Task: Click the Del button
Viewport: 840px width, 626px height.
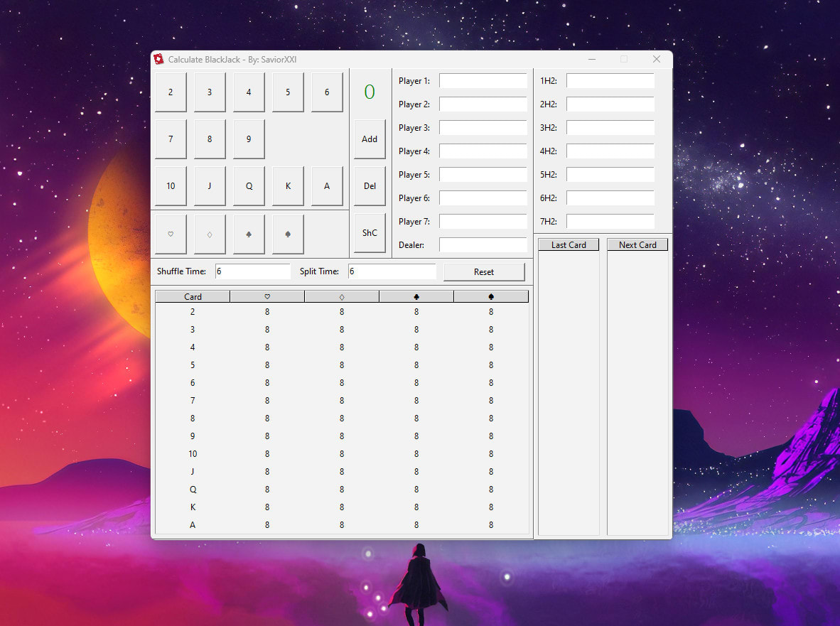Action: pos(370,186)
